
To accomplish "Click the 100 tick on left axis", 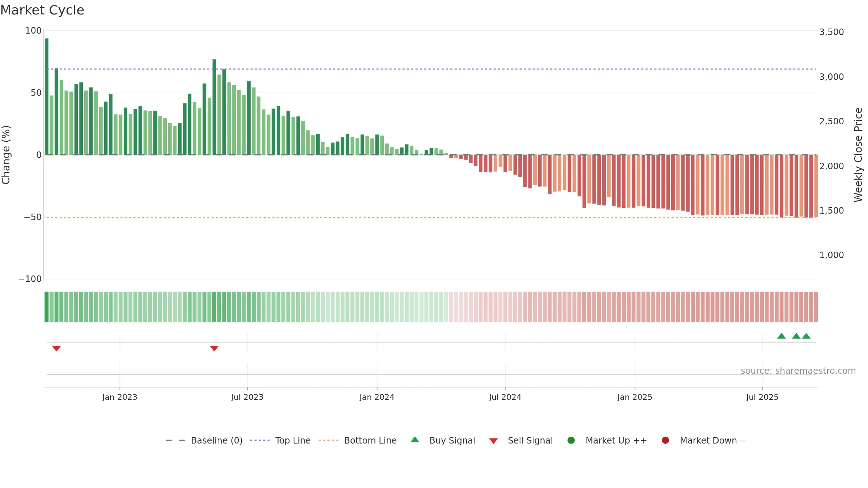I will [x=33, y=31].
